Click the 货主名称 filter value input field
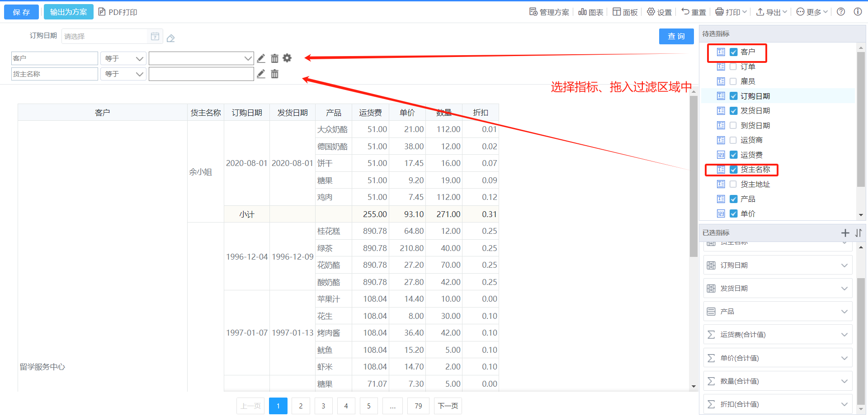868x417 pixels. coord(201,74)
